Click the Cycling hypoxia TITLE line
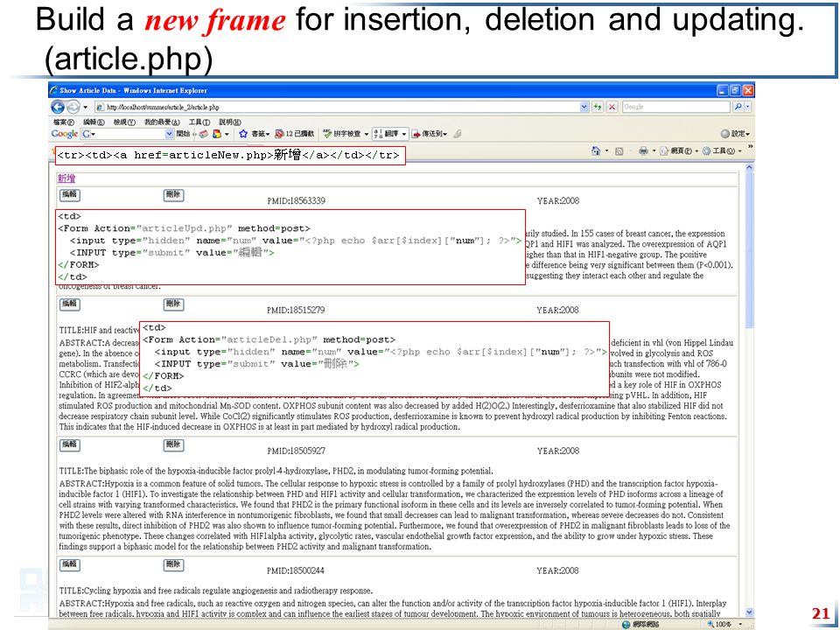Screen dimensions: 840x630 (x=216, y=591)
